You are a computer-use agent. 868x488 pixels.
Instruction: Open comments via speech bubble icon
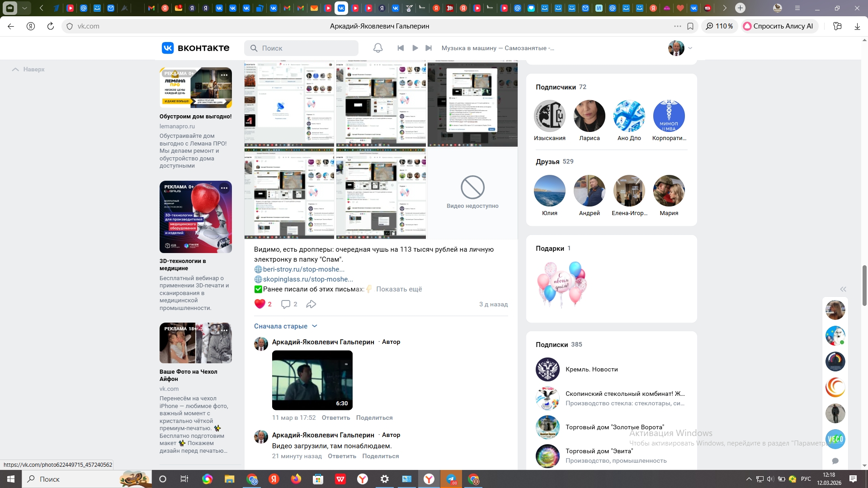point(286,304)
